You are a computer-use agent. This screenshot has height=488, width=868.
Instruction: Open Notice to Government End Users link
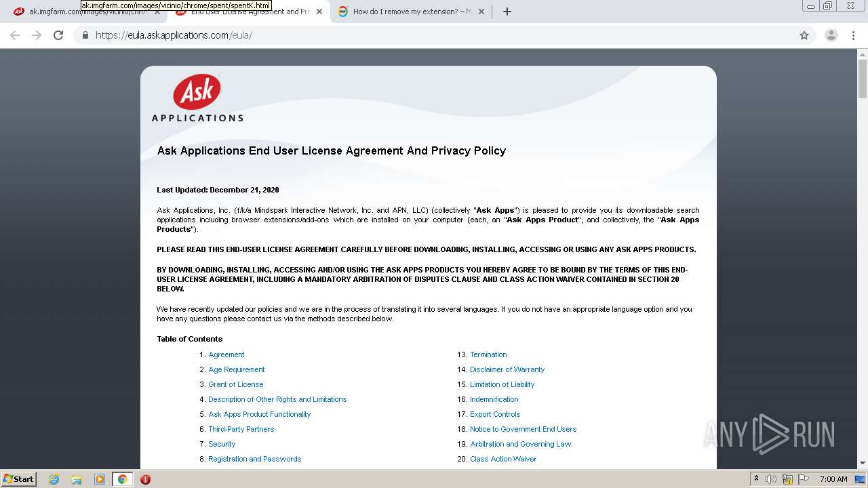pyautogui.click(x=524, y=429)
